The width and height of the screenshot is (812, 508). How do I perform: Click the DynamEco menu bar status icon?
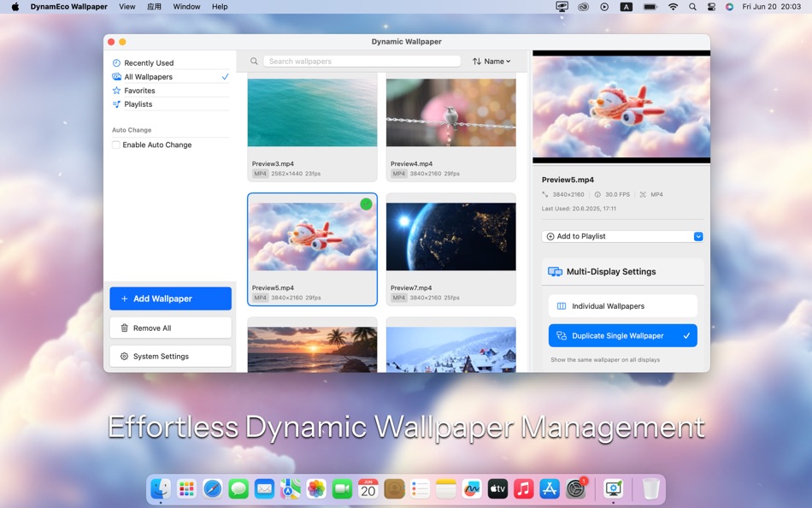[562, 7]
